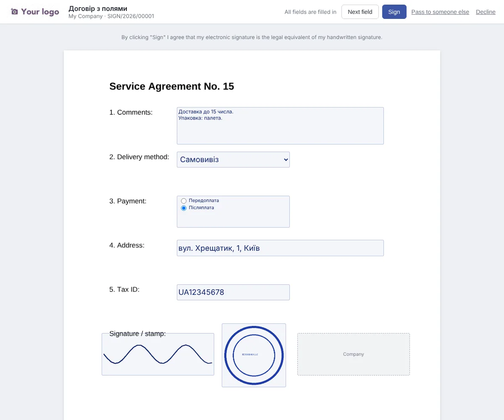504x420 pixels.
Task: Click the Signature / stamp label
Action: pos(138,334)
